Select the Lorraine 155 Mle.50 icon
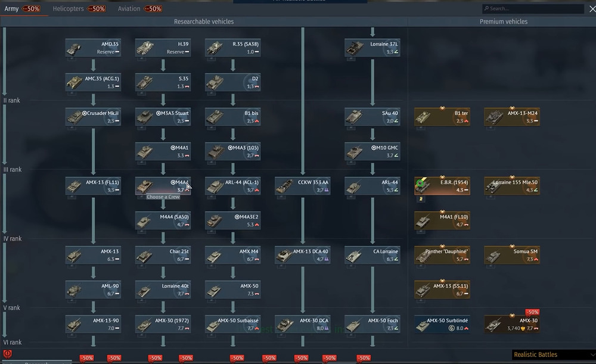 (493, 186)
